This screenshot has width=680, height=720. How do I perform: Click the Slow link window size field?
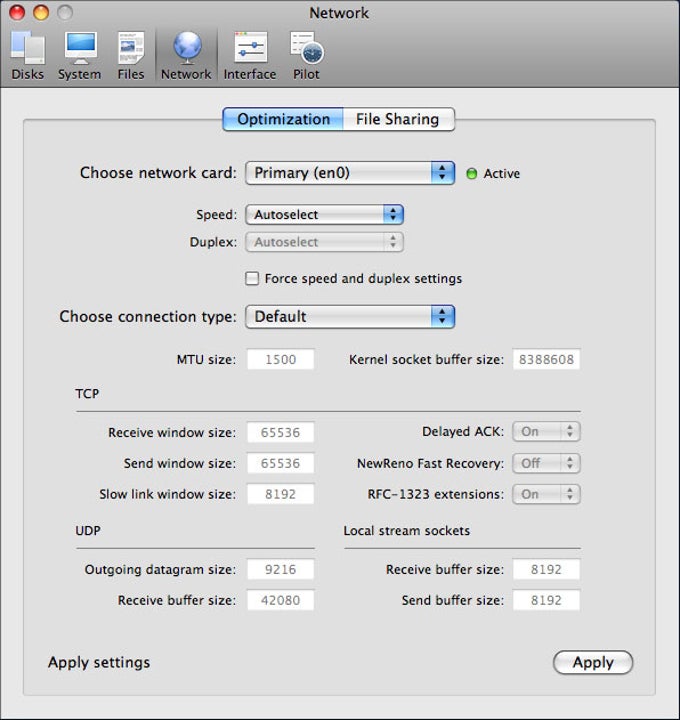point(281,494)
